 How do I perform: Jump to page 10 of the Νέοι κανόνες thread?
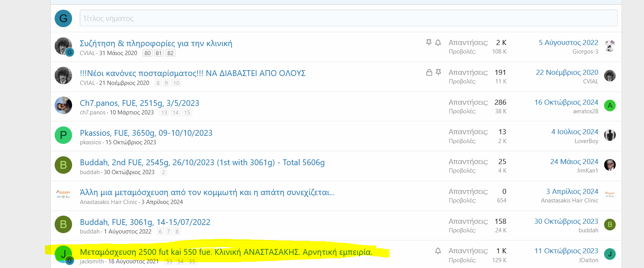(176, 83)
